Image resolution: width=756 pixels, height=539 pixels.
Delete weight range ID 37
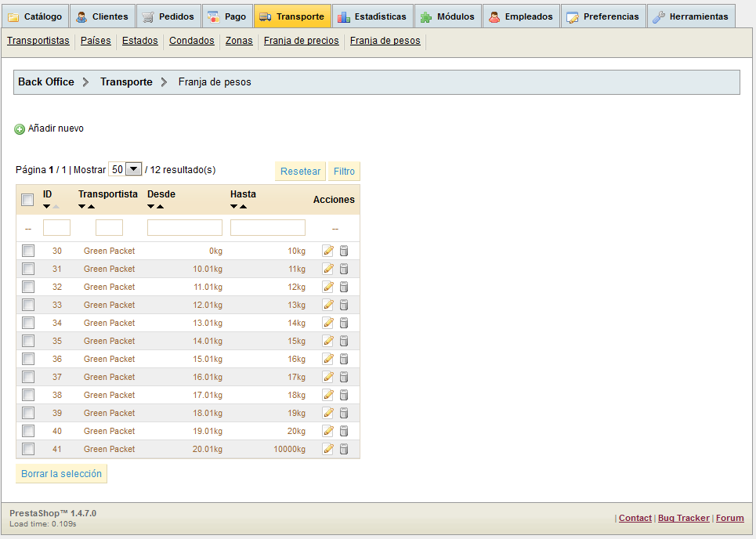[344, 377]
